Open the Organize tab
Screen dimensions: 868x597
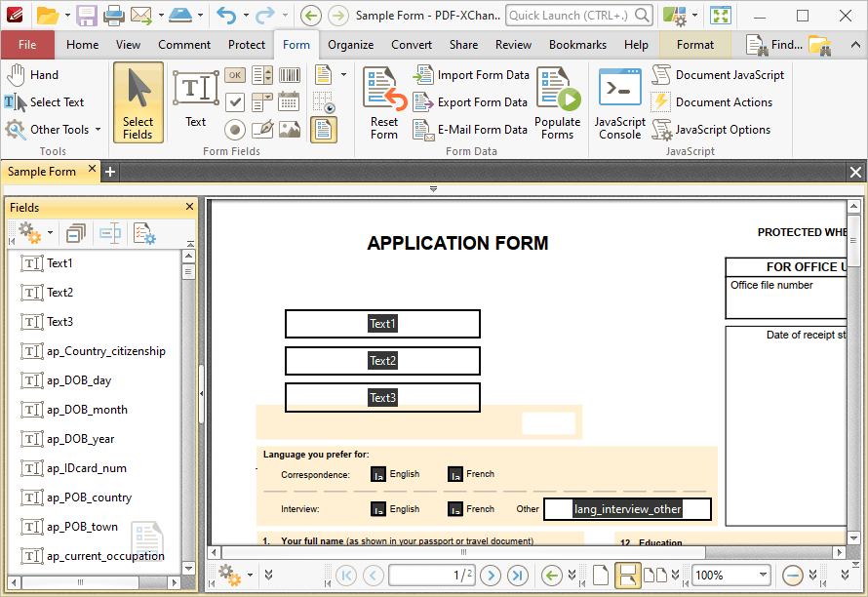350,45
